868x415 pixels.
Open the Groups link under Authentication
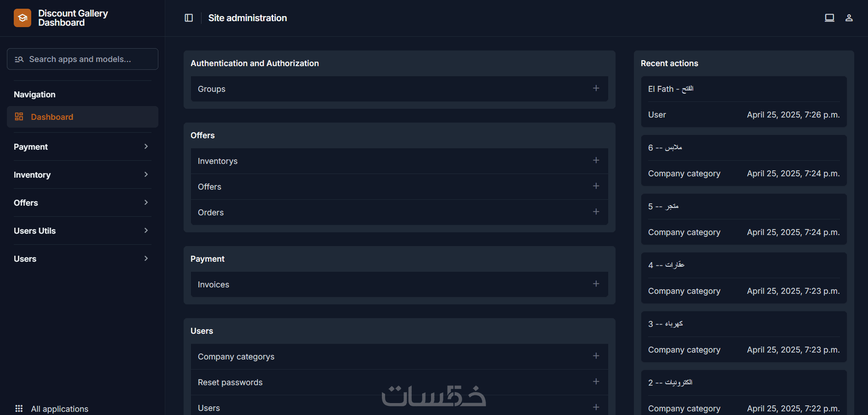pos(211,89)
